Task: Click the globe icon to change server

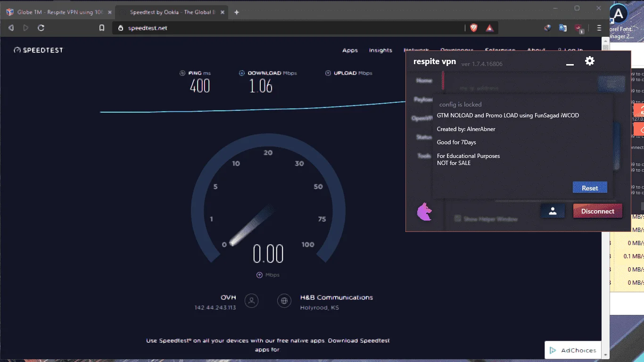Action: click(x=284, y=301)
